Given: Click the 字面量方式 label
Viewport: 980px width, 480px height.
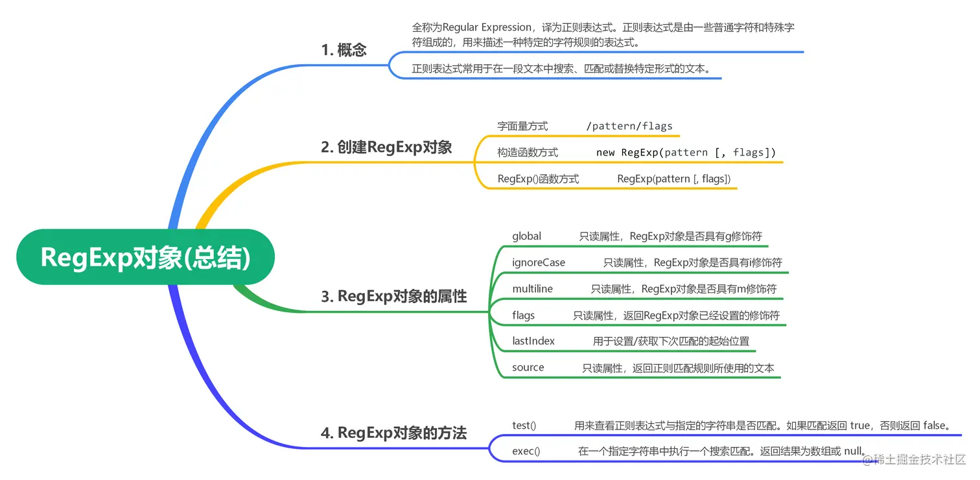Looking at the screenshot, I should pyautogui.click(x=522, y=126).
